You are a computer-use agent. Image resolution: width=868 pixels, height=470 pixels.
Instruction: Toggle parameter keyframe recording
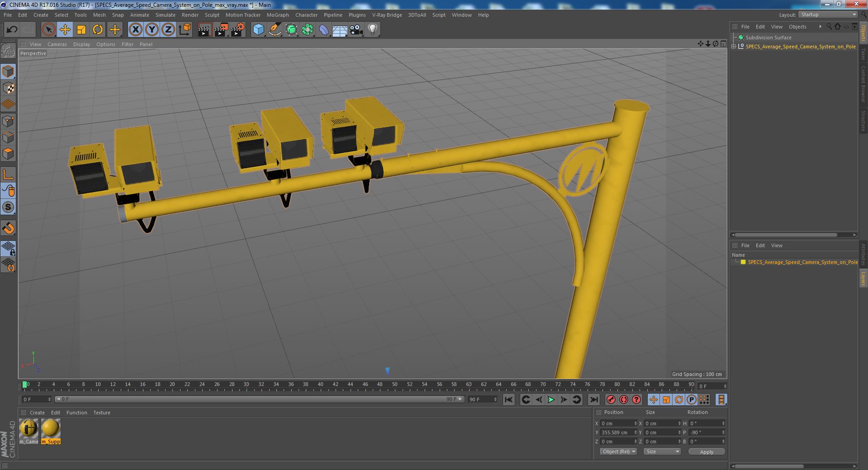[691, 399]
